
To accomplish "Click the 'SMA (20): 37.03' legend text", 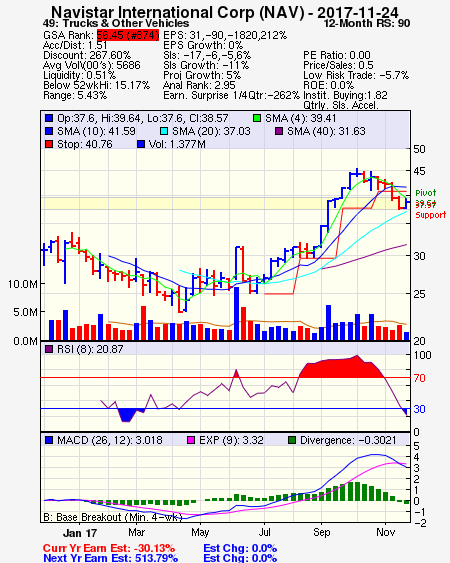I will (211, 131).
